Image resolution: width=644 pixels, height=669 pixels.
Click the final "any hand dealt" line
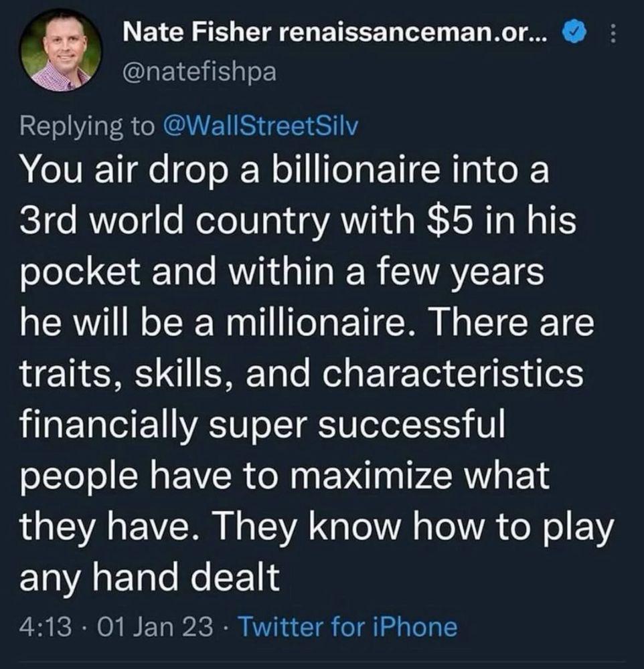pos(150,578)
